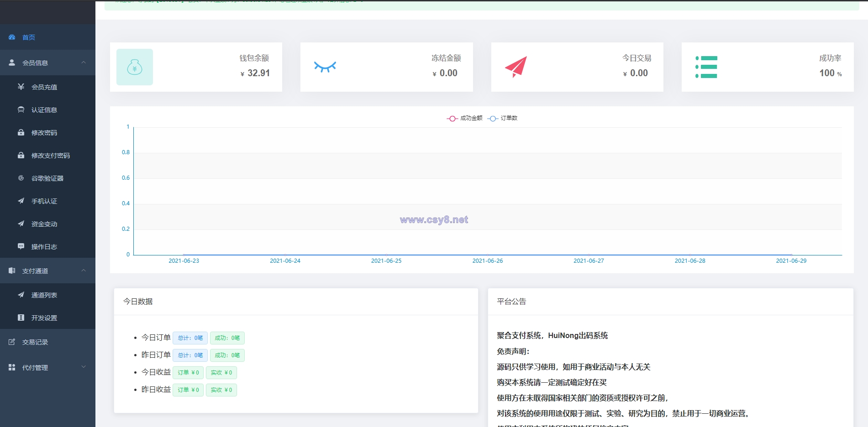Click 昨日收益 实收 ¥0 tag

221,390
